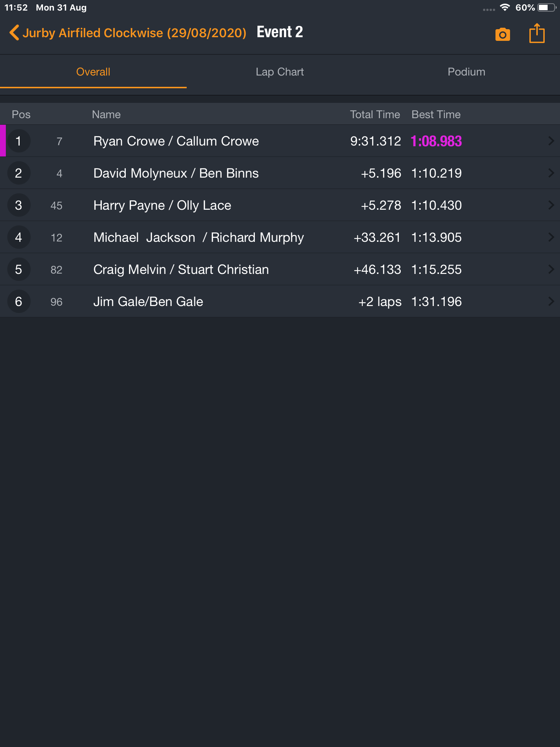Viewport: 560px width, 747px height.
Task: Tap the camera screenshot icon
Action: pyautogui.click(x=502, y=34)
